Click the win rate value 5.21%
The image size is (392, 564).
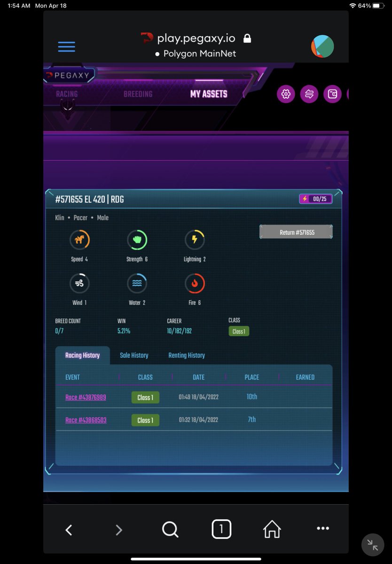tap(124, 331)
